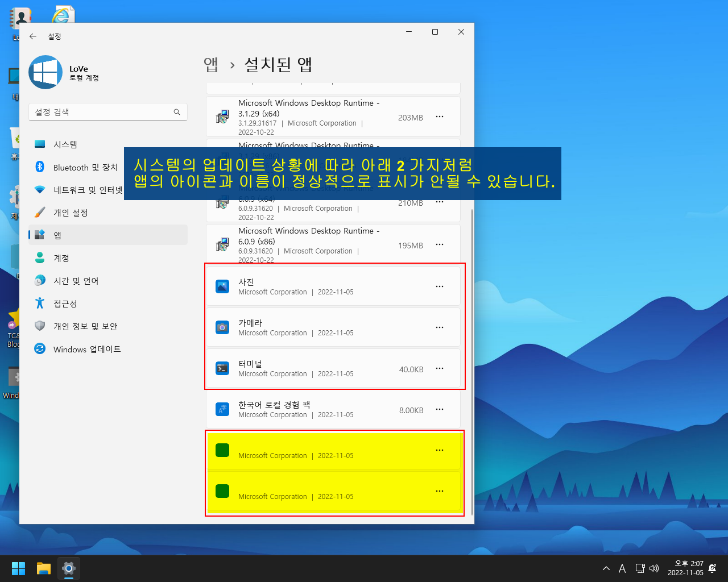Open Windows 업데이트 settings
728x582 pixels.
[108, 349]
